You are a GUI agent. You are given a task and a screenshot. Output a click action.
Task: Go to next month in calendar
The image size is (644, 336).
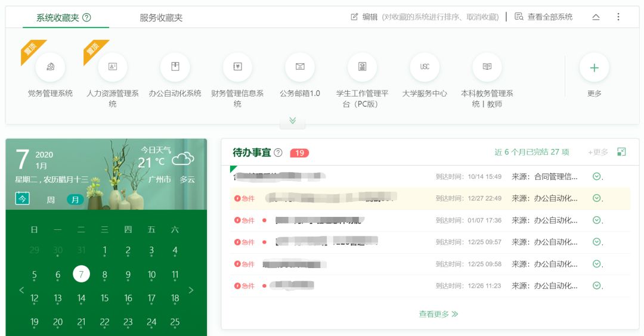[x=191, y=290]
